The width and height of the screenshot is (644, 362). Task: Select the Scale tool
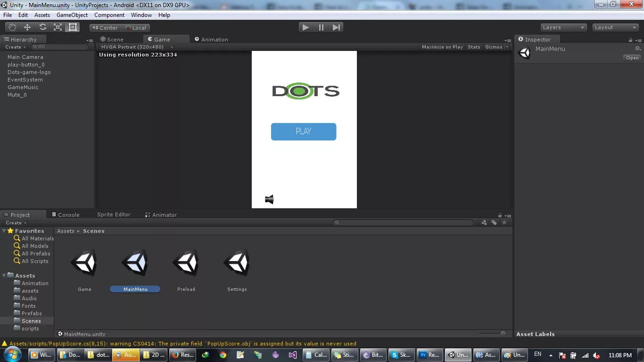pyautogui.click(x=58, y=27)
